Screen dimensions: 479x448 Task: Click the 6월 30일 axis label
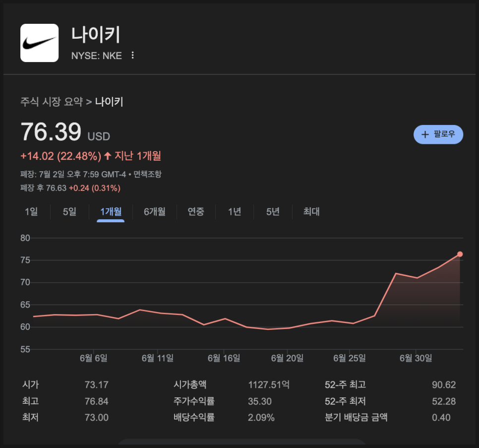click(416, 358)
